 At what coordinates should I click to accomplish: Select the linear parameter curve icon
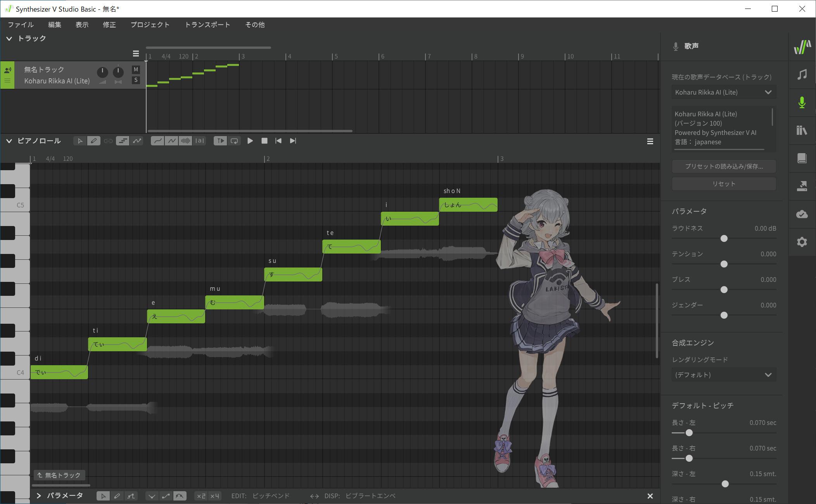[166, 496]
